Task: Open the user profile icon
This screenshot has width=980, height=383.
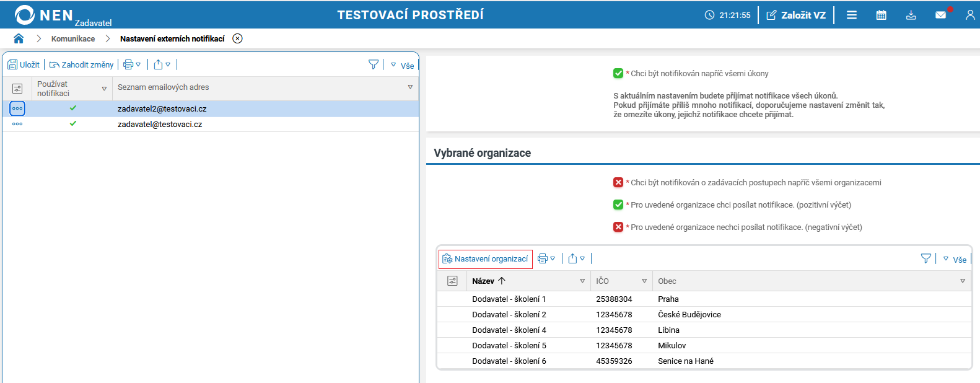Action: pyautogui.click(x=970, y=15)
